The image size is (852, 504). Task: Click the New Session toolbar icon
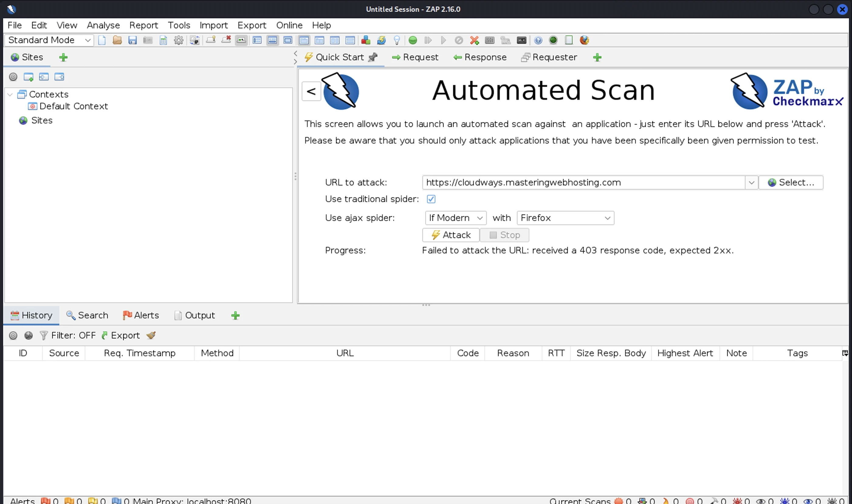[x=101, y=40]
